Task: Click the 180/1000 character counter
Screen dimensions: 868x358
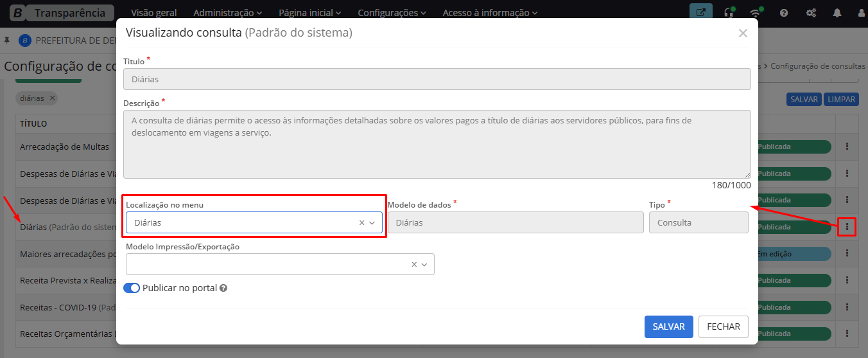Action: (731, 185)
